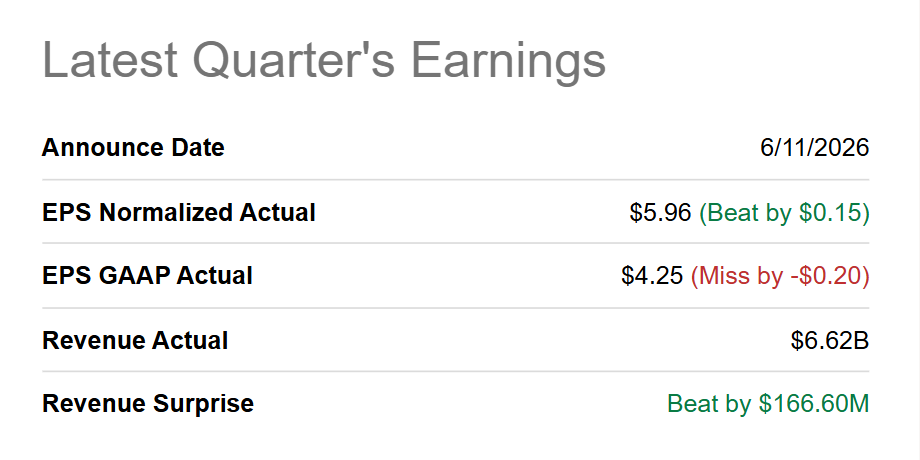Click the green Beat by $0.15 text
Screen dimensions: 920x460
tap(784, 212)
